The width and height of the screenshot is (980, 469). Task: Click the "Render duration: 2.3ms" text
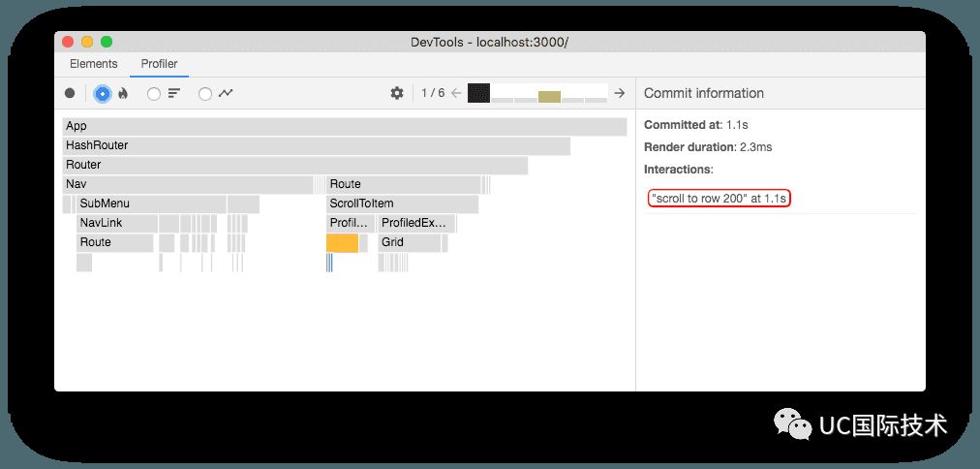708,147
